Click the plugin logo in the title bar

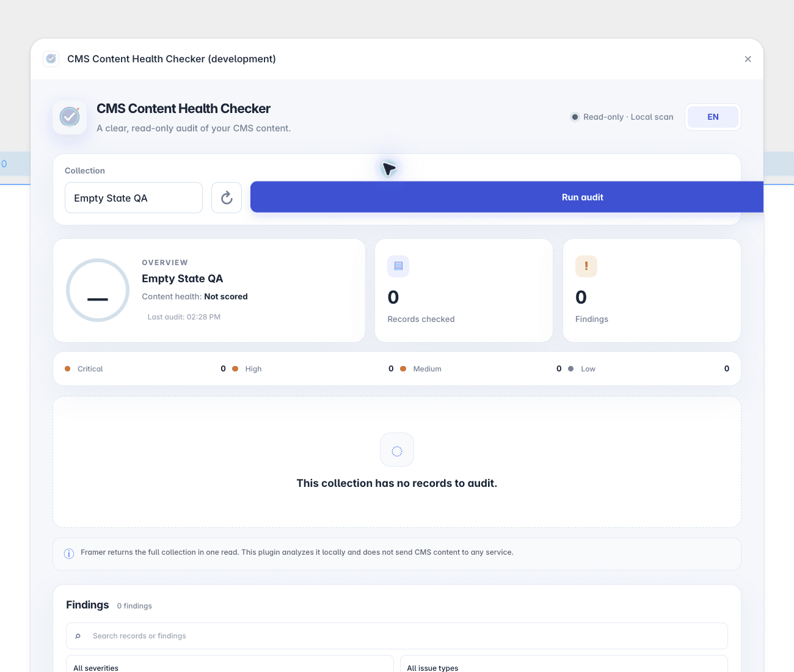tap(51, 59)
